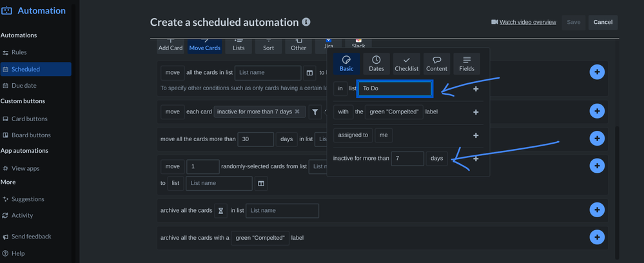Image resolution: width=644 pixels, height=263 pixels.
Task: Select Scheduled in the sidebar
Action: [35, 69]
